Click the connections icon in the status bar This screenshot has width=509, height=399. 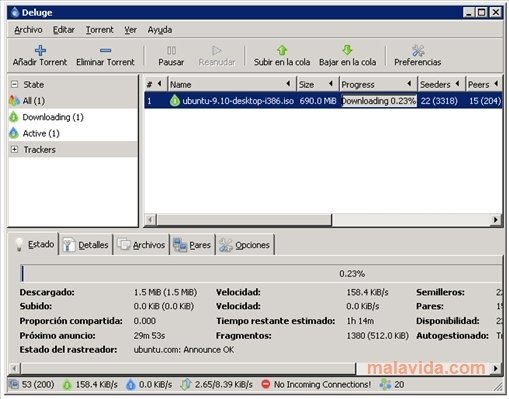coord(14,384)
